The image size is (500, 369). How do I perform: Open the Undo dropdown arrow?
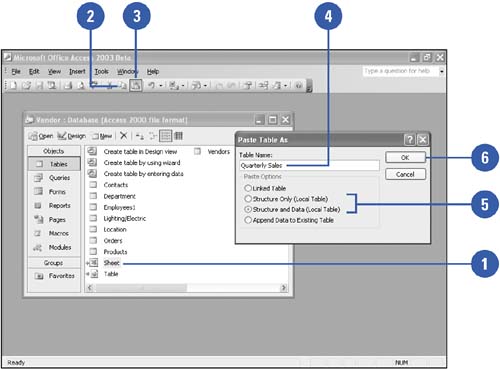161,86
